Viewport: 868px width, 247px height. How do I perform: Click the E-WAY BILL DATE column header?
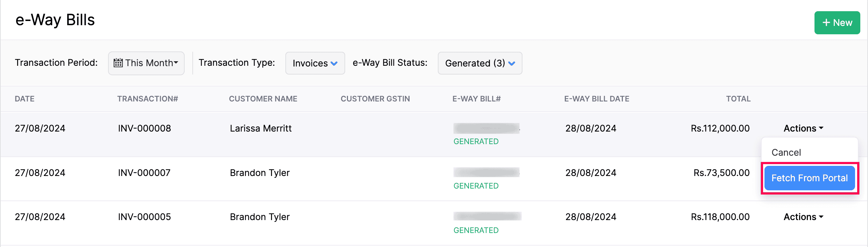[597, 99]
